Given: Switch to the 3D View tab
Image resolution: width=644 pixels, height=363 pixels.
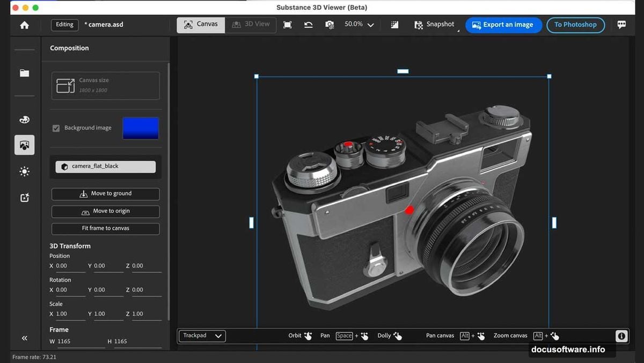Looking at the screenshot, I should tap(251, 25).
